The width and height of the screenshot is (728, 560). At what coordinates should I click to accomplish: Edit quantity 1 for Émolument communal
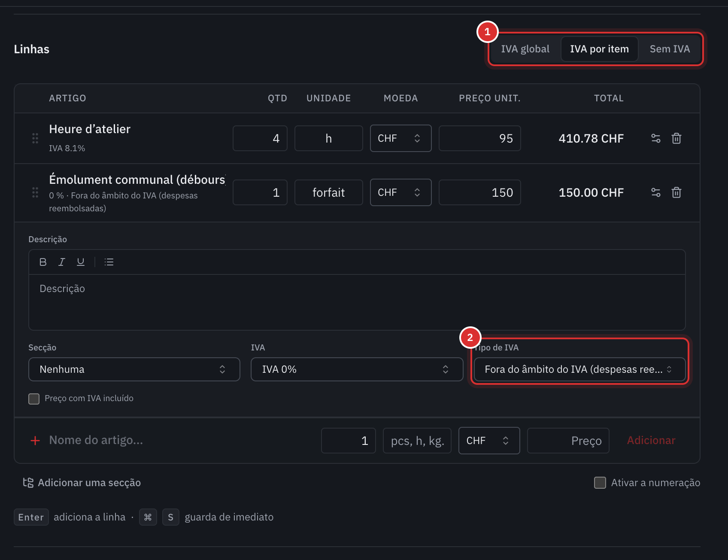[260, 192]
